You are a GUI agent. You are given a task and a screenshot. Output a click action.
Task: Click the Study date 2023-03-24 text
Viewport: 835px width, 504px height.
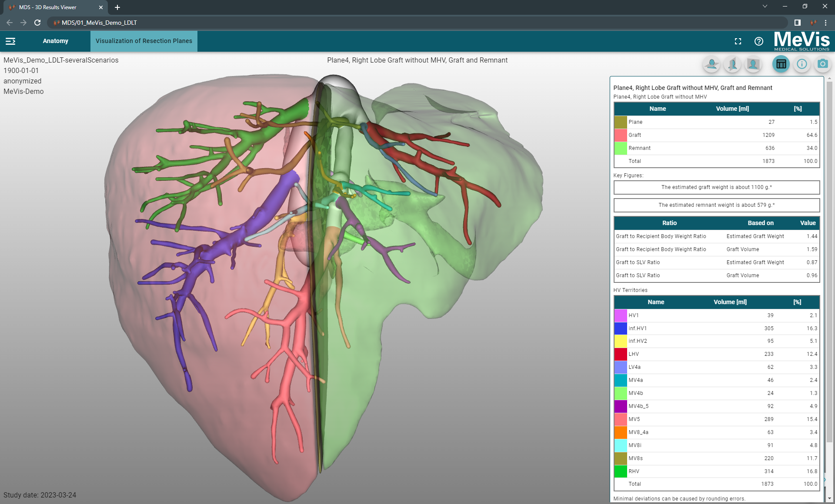pos(40,495)
